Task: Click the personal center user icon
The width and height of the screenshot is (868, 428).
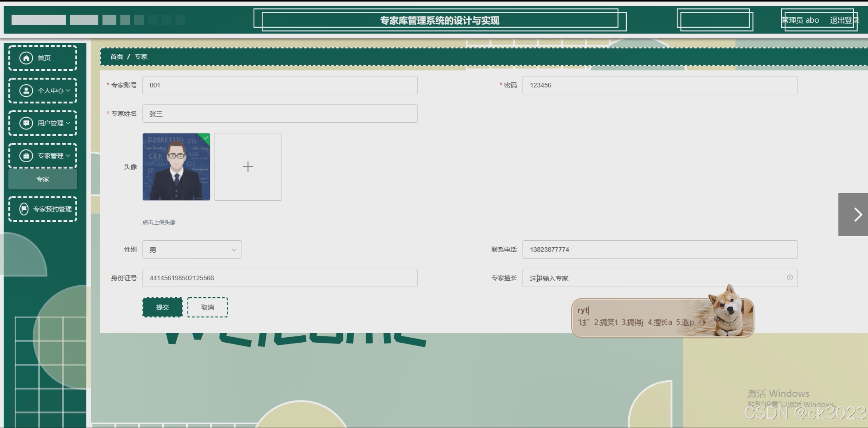Action: click(26, 90)
